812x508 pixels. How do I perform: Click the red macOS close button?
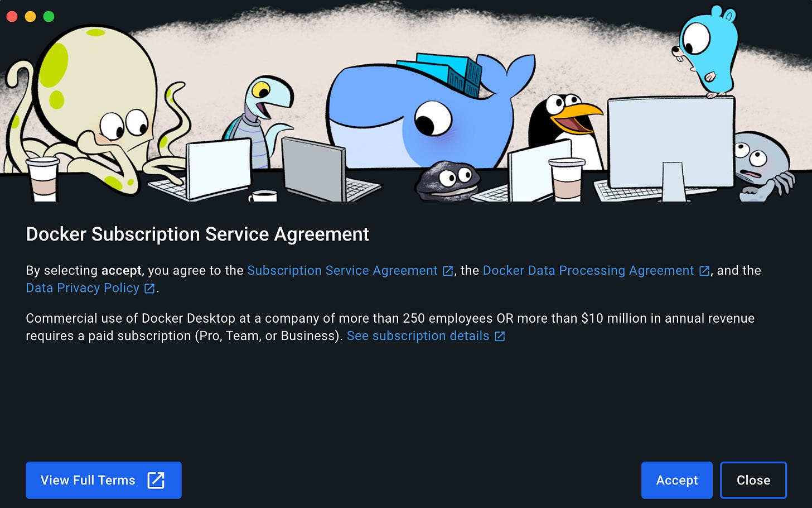click(12, 16)
